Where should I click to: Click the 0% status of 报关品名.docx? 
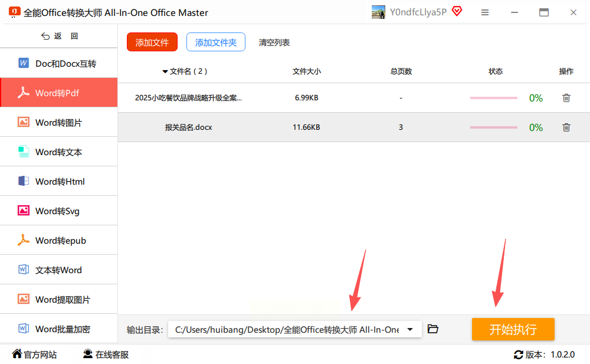(536, 127)
